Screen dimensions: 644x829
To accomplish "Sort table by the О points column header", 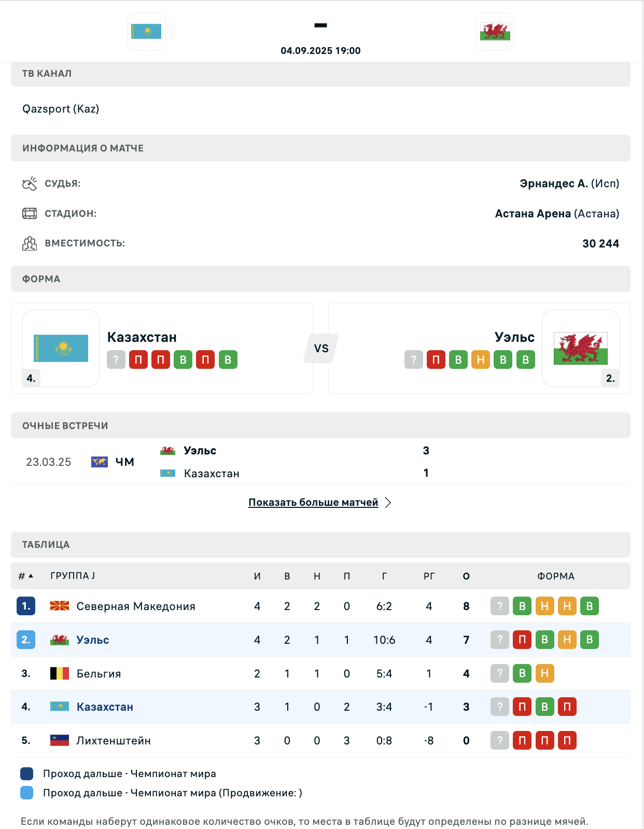I will [x=466, y=576].
